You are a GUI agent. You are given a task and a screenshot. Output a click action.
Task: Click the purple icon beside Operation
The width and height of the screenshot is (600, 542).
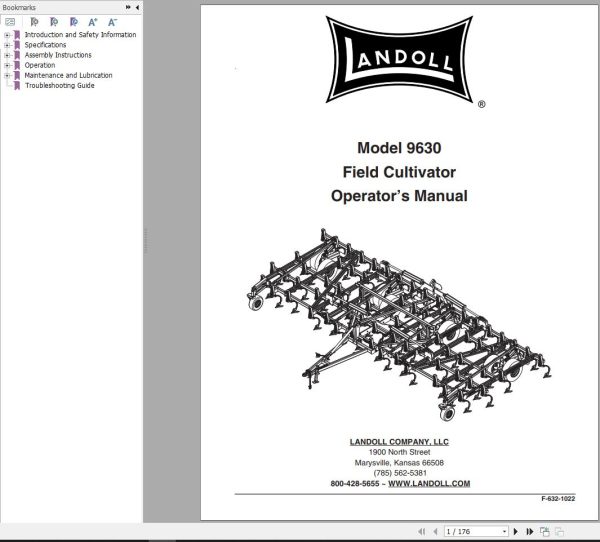[17, 65]
